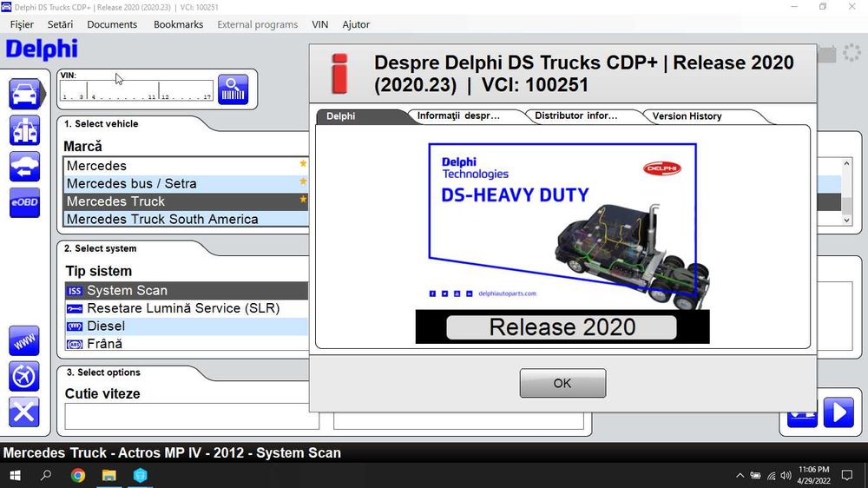Open the www browser sidebar icon
868x488 pixels.
click(x=23, y=340)
